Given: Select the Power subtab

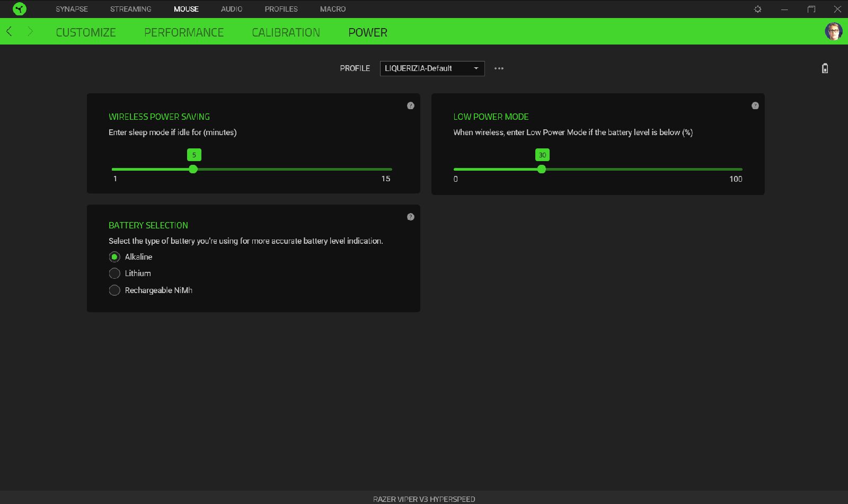Looking at the screenshot, I should coord(368,32).
